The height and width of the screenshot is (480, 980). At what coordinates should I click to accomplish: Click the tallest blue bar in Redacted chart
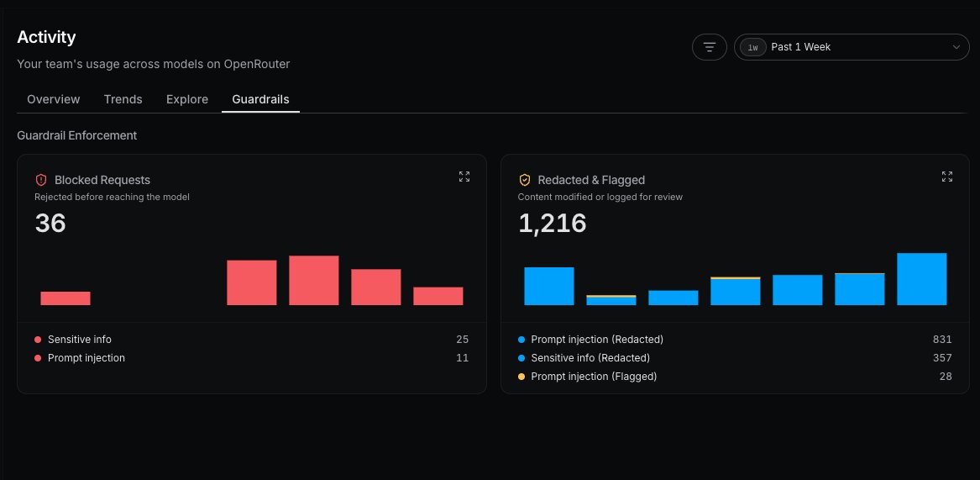(x=922, y=279)
